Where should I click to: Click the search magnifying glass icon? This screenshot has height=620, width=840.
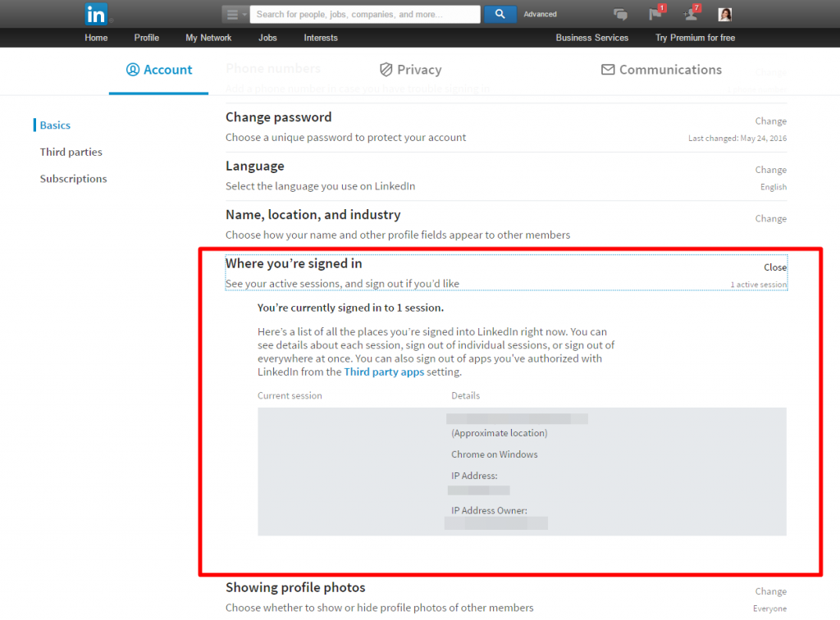click(x=500, y=14)
